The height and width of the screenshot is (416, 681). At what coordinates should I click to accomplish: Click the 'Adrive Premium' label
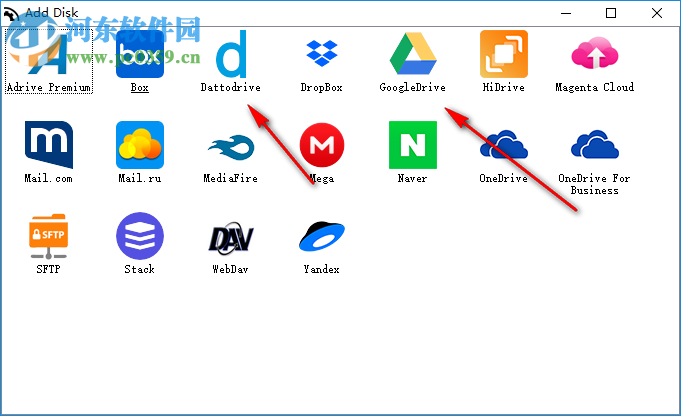49,87
